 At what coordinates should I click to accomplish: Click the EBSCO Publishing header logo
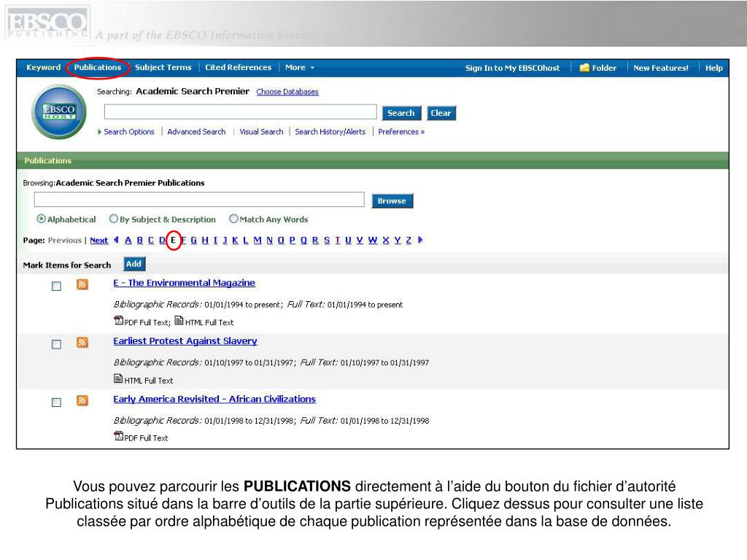(x=47, y=23)
